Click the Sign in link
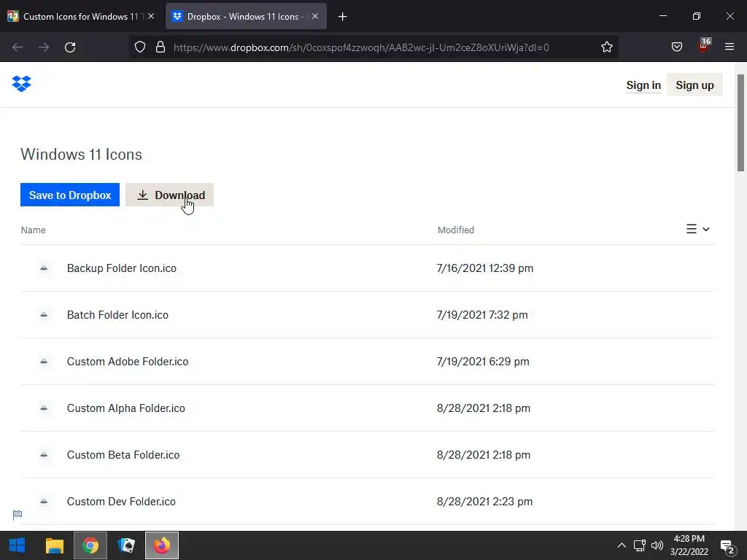The height and width of the screenshot is (560, 747). 643,85
